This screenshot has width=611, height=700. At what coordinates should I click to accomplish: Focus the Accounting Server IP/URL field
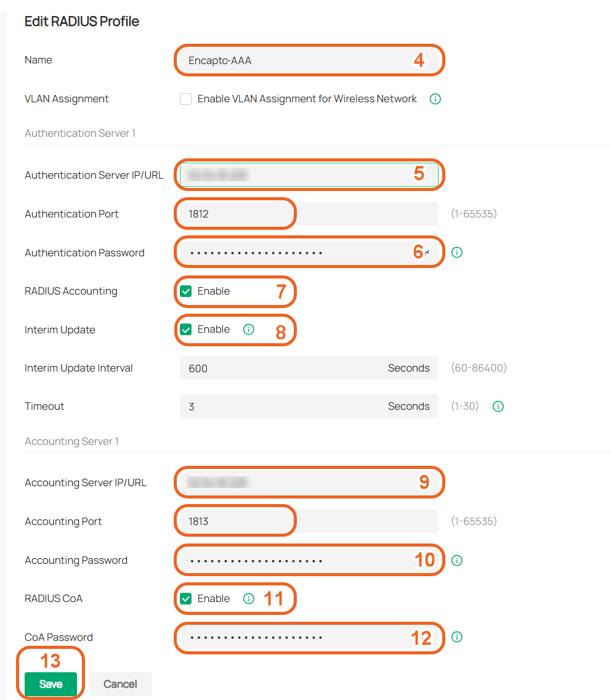coord(309,482)
